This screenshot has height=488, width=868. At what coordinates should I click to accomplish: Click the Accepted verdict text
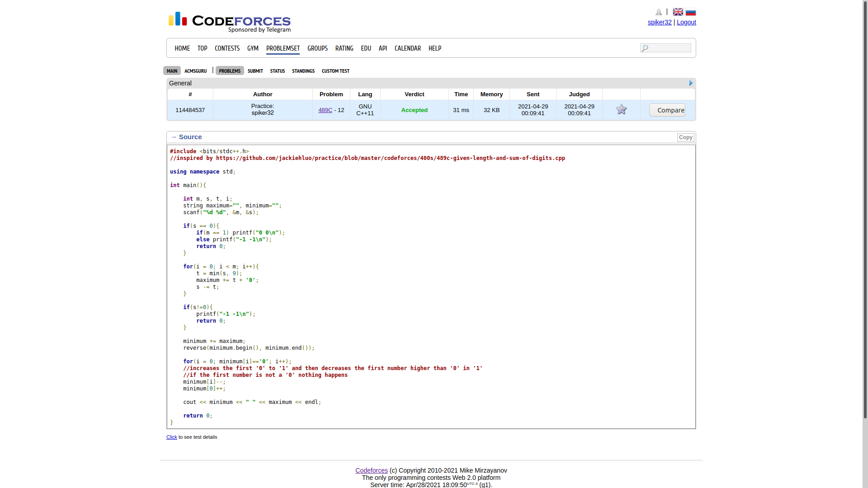click(x=415, y=110)
